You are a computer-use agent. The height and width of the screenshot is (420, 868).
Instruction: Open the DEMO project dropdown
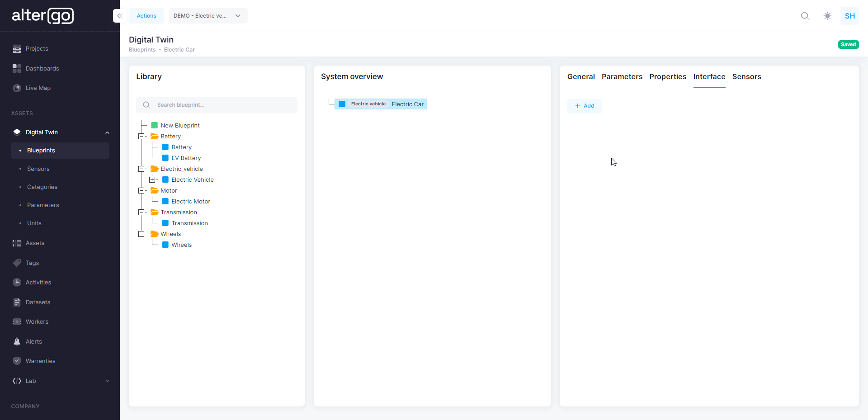pos(208,16)
